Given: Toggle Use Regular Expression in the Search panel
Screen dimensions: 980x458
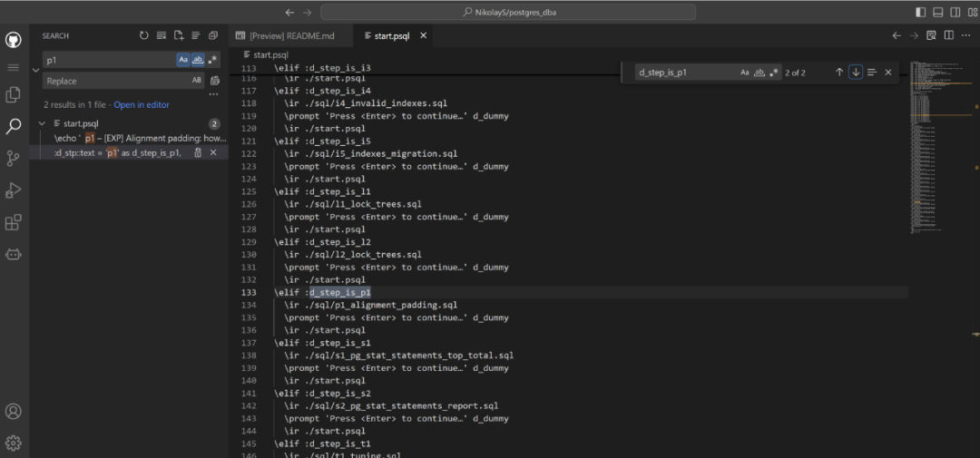Looking at the screenshot, I should coord(213,59).
